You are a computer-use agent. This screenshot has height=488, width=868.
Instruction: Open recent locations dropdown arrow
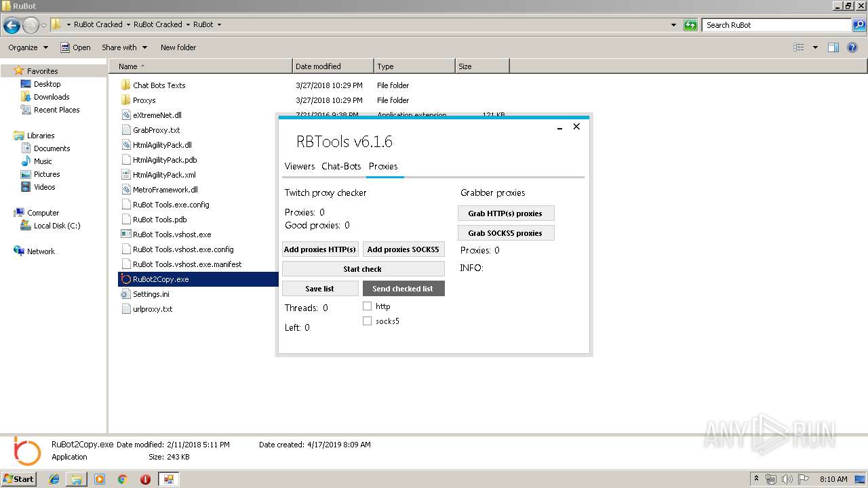tap(43, 26)
